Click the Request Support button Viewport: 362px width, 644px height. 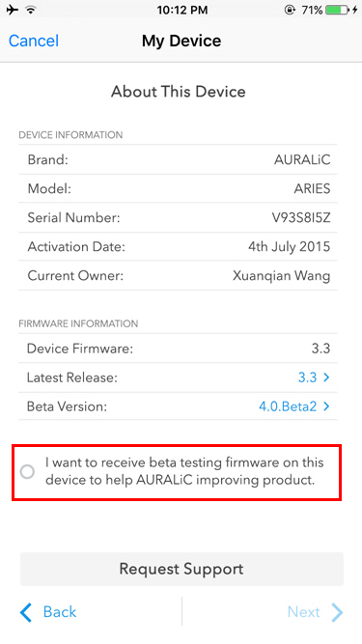point(181,569)
